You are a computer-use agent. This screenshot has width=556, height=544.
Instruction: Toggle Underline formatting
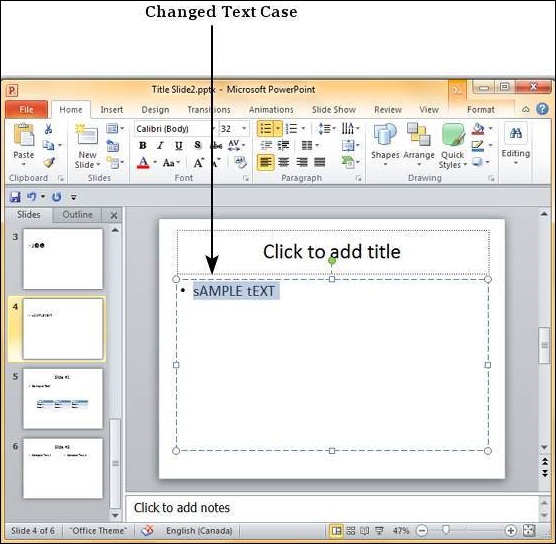178,145
